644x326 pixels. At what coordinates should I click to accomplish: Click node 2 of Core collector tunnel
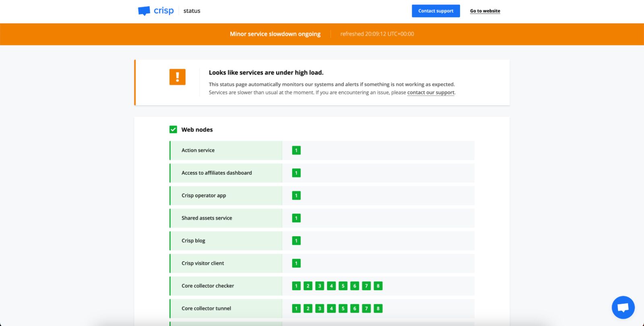click(308, 308)
